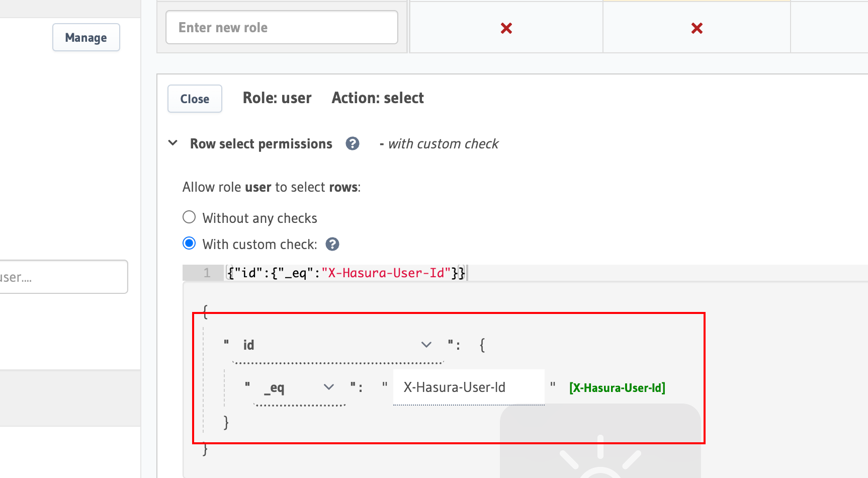The image size is (868, 478).
Task: Click the Manage button
Action: (86, 37)
